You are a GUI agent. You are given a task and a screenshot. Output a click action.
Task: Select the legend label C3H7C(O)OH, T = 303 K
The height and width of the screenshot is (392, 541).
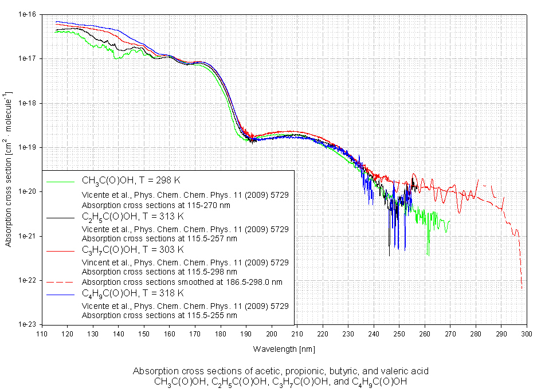pos(132,250)
